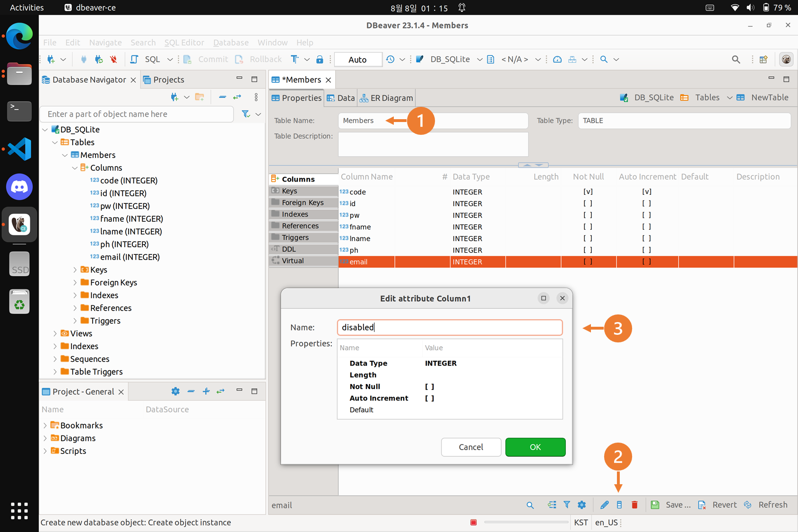Viewport: 798px width, 532px height.
Task: Toggle Auto Increment for ph column
Action: [x=647, y=250]
